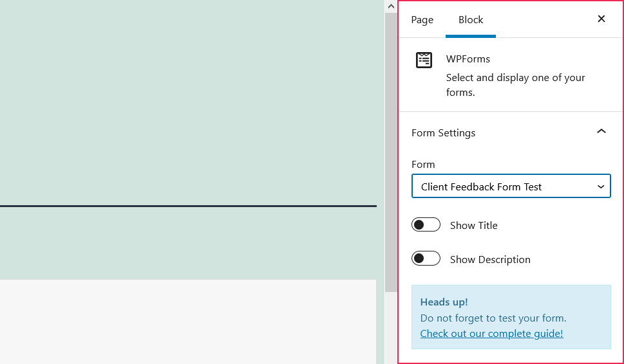Click the WPForms block icon

(424, 60)
